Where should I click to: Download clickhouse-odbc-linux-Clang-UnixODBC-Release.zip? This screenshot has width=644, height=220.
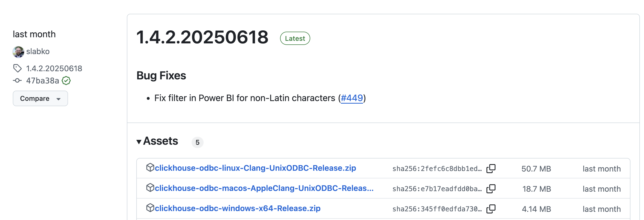coord(255,168)
